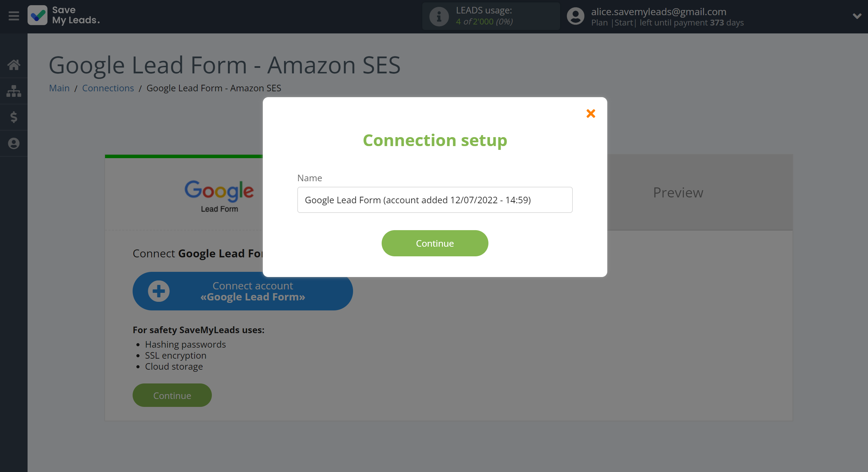Click Continue button in connection setup

click(435, 243)
